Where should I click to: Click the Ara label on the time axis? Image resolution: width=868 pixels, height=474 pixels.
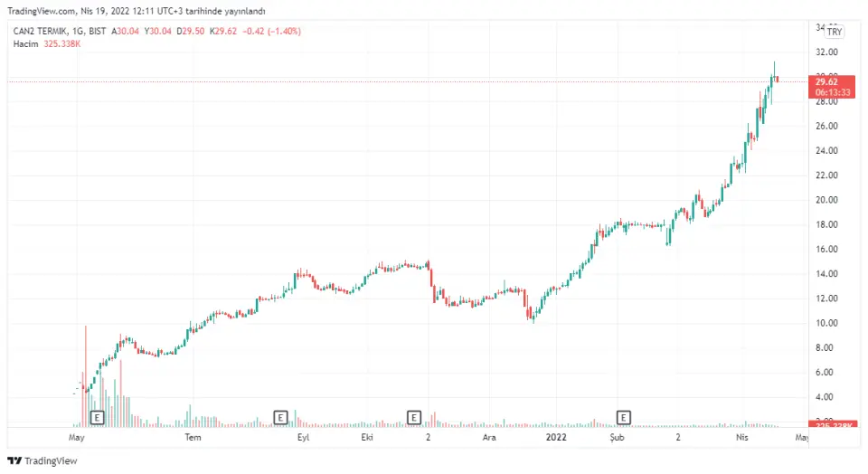[x=489, y=437]
